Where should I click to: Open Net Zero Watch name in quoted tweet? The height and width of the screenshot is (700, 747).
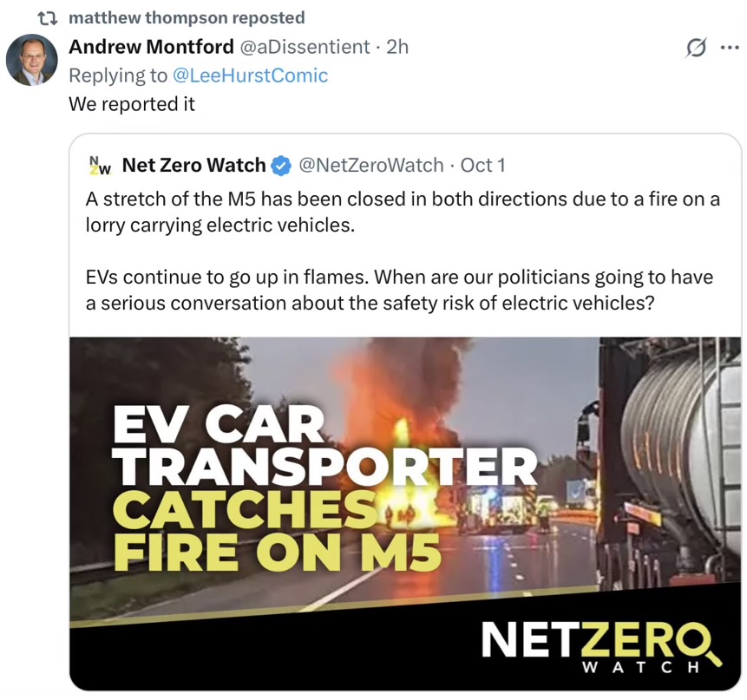click(x=194, y=165)
